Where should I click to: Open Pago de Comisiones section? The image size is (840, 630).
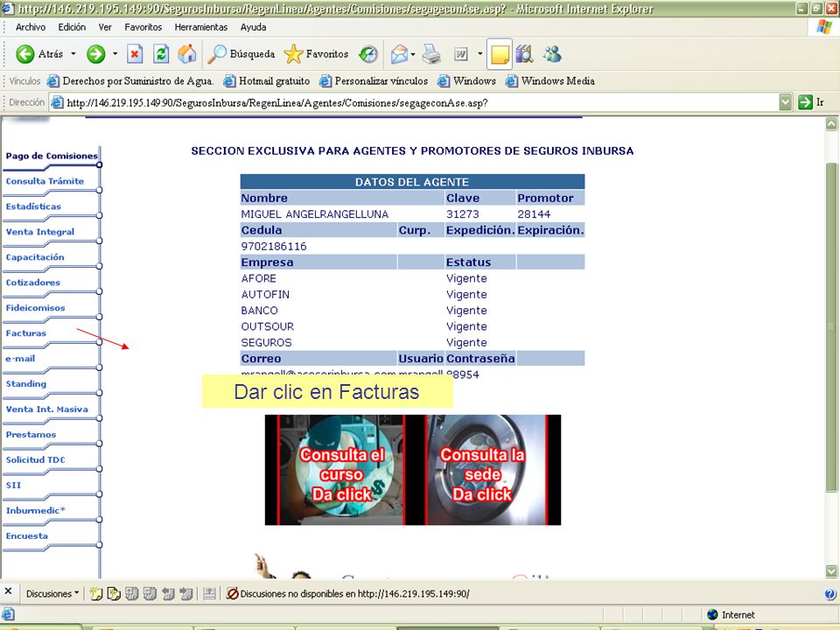coord(52,156)
